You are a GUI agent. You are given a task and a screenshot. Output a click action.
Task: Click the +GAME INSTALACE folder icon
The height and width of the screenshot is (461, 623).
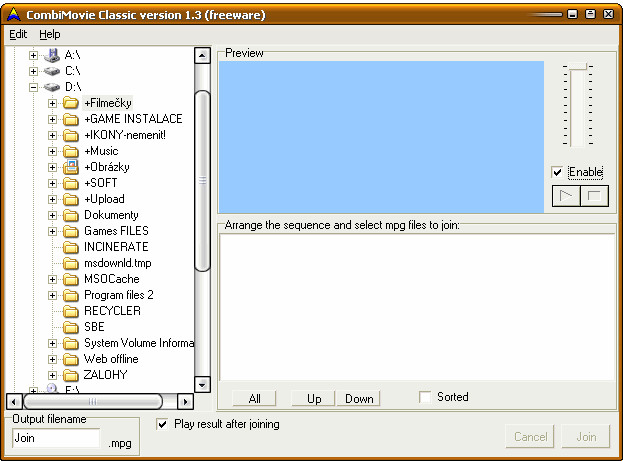click(71, 119)
